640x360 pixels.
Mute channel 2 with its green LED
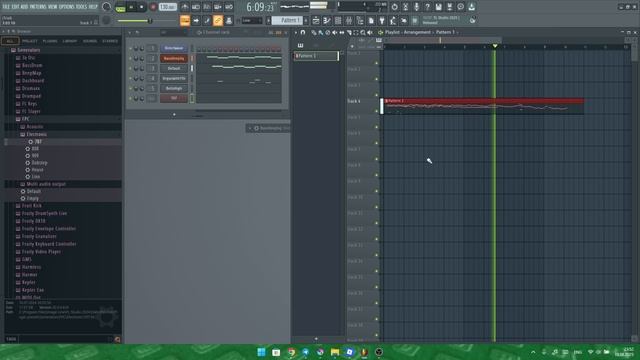pyautogui.click(x=131, y=58)
